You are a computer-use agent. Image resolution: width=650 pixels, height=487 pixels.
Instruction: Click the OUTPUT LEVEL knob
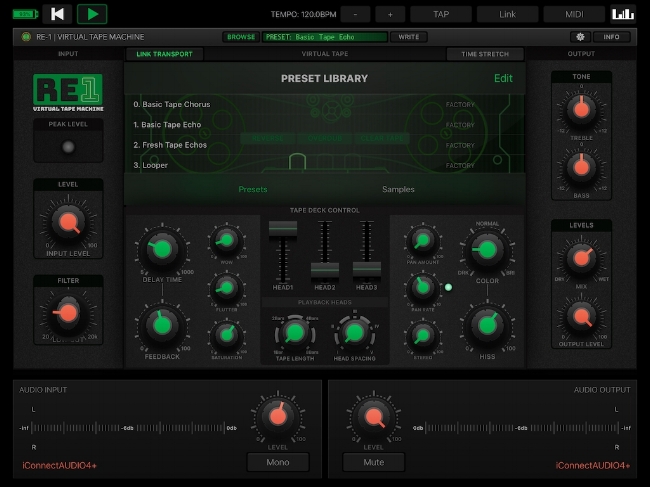pyautogui.click(x=581, y=317)
